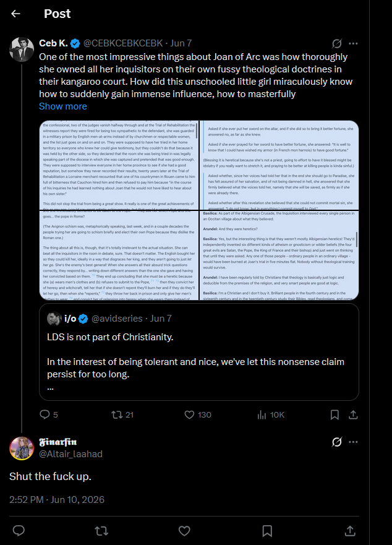Open Grok icon on Ceb K. post

coord(337,43)
